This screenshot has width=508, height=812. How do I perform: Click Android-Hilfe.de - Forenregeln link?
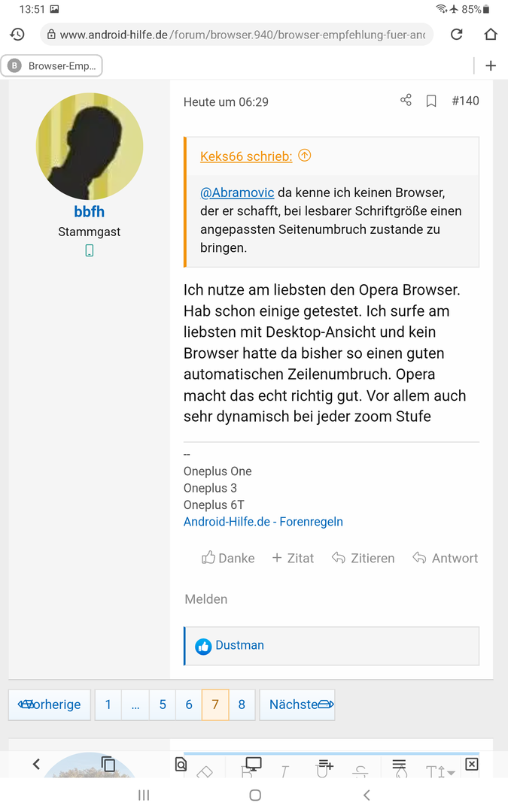(263, 522)
